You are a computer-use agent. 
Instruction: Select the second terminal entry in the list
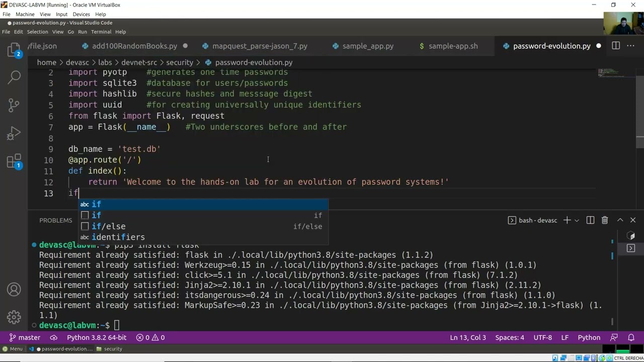pyautogui.click(x=631, y=248)
